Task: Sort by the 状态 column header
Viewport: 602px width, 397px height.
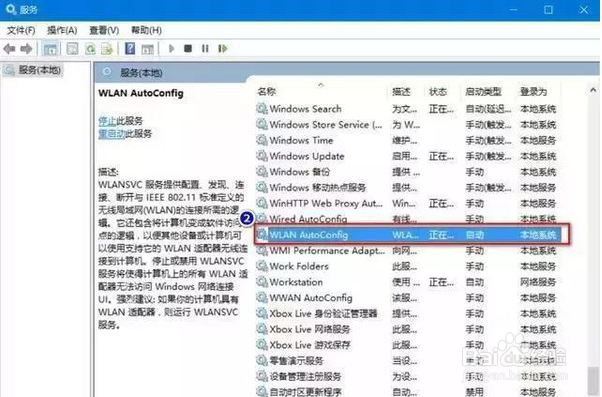Action: [x=438, y=92]
